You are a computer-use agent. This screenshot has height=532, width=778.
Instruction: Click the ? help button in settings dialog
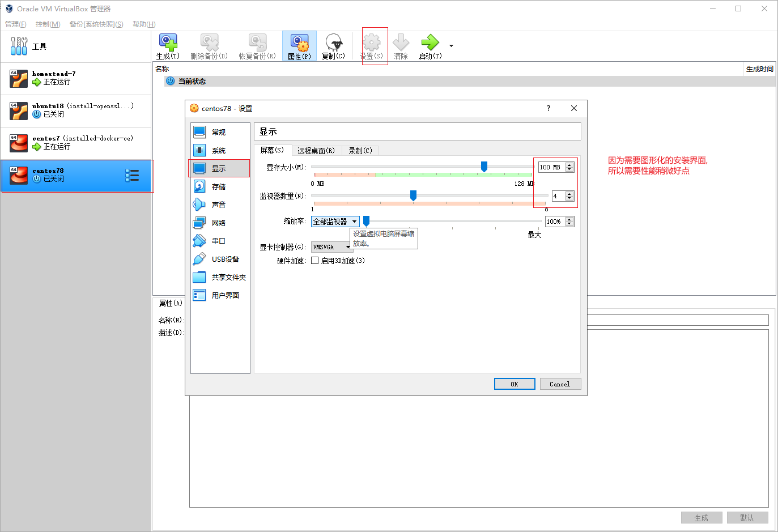click(x=548, y=108)
